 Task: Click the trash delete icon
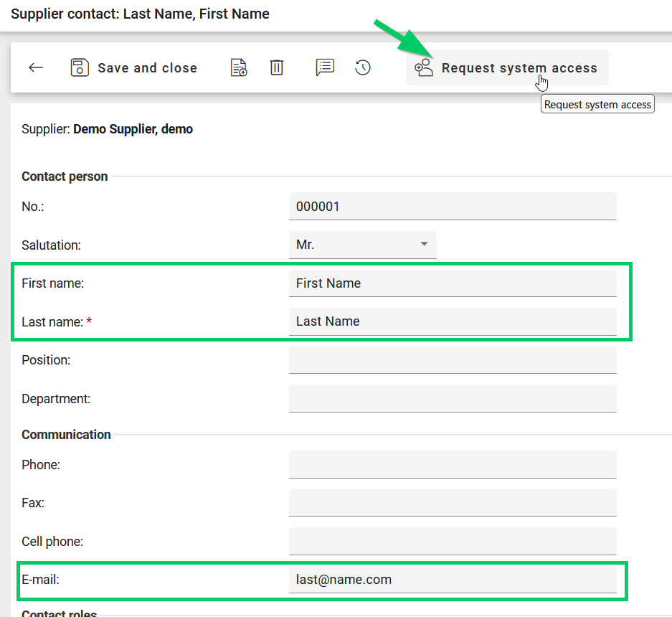click(x=277, y=67)
